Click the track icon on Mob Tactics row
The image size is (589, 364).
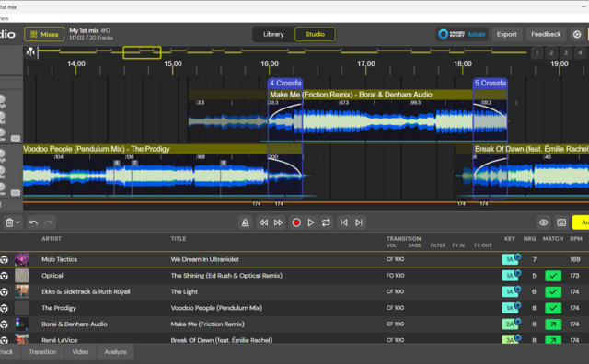(x=5, y=259)
